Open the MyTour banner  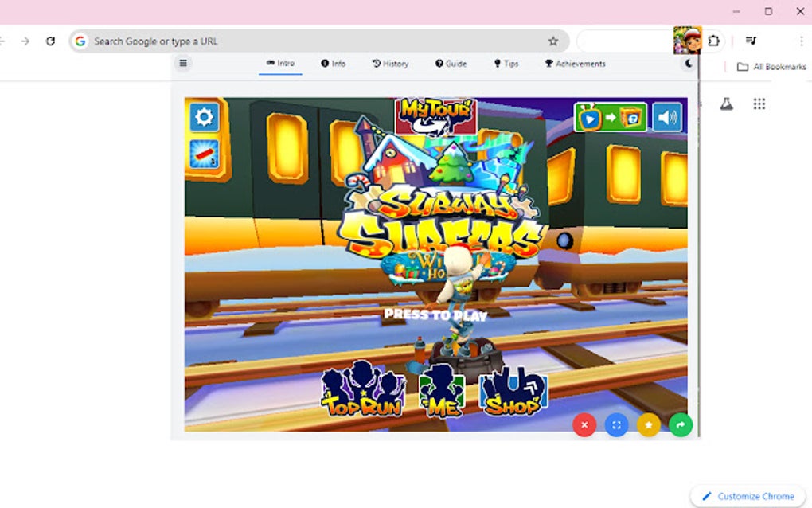[436, 116]
